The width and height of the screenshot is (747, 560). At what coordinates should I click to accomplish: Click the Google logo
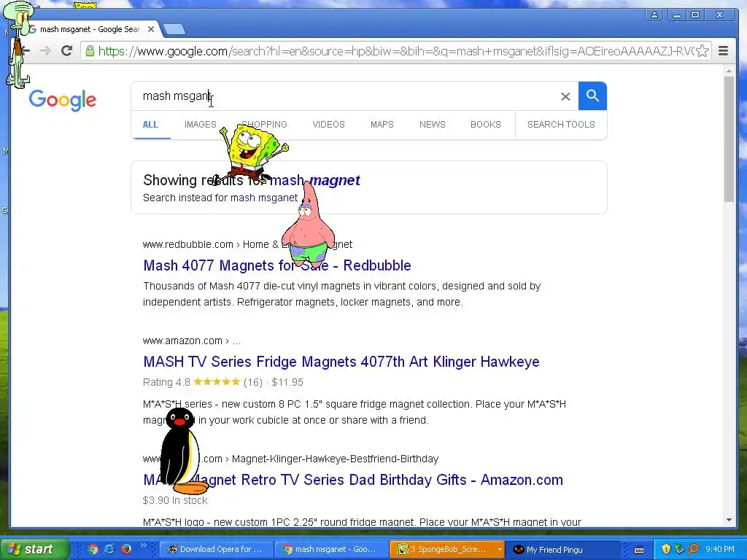(x=63, y=101)
